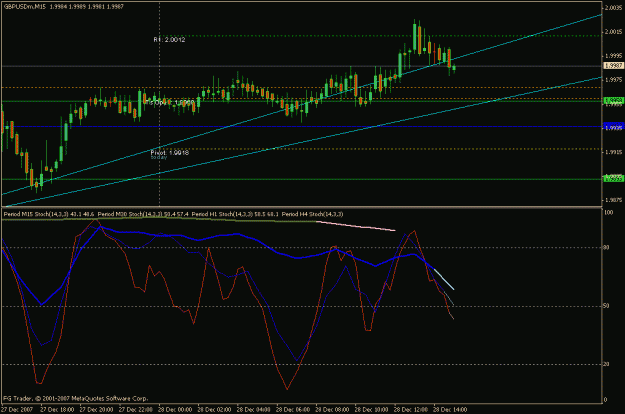Click the small 'today' label under Pivot
625x414 pixels.
coord(159,157)
